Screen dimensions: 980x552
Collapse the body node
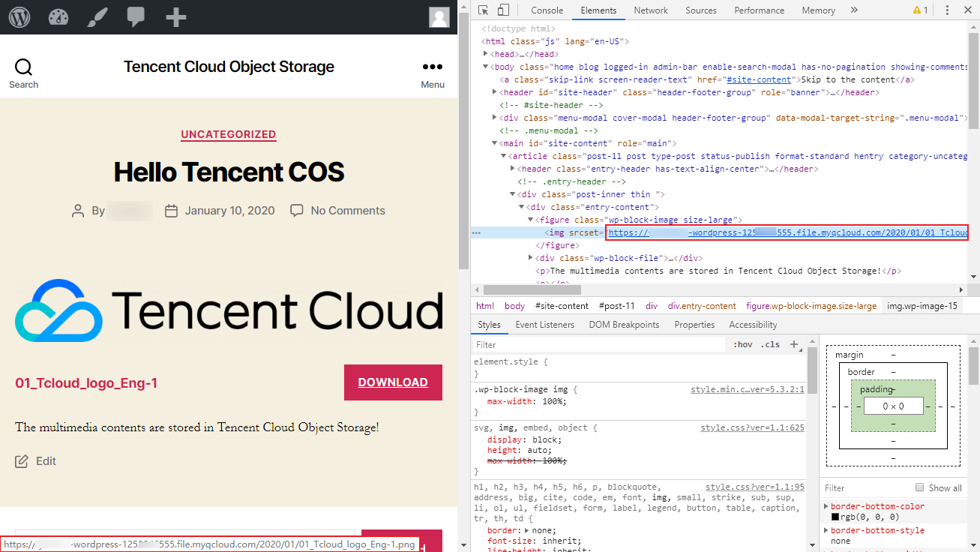(487, 67)
